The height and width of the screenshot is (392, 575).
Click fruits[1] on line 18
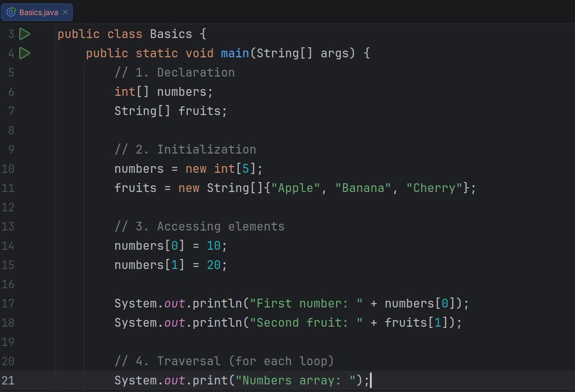point(416,323)
